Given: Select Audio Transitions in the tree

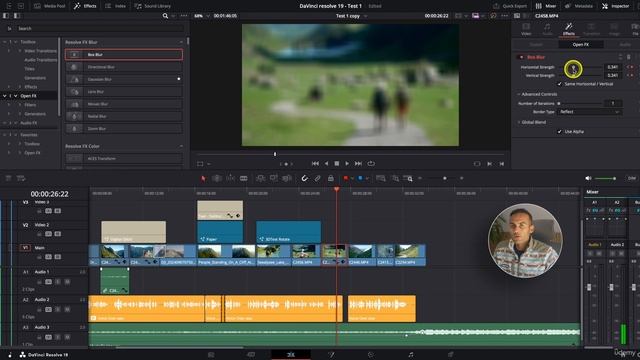Looking at the screenshot, I should 41,60.
